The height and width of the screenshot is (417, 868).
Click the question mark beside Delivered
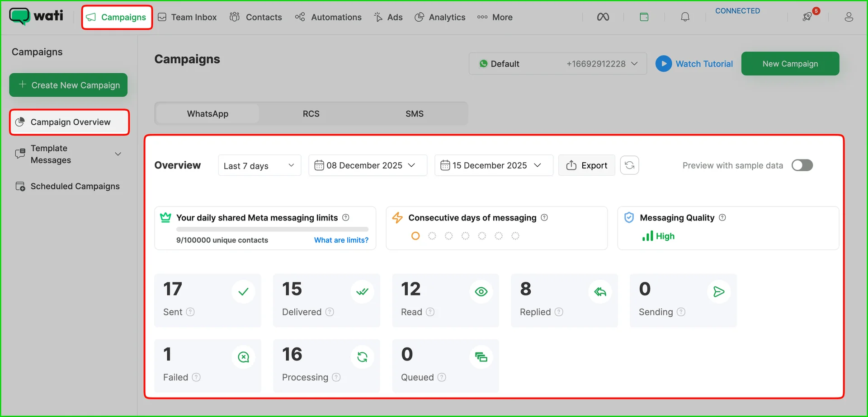pos(330,312)
